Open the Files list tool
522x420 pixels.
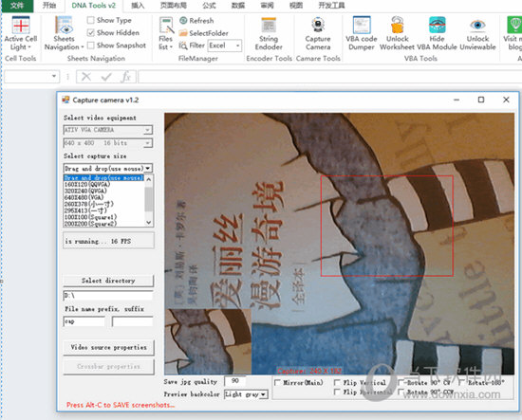coord(166,33)
